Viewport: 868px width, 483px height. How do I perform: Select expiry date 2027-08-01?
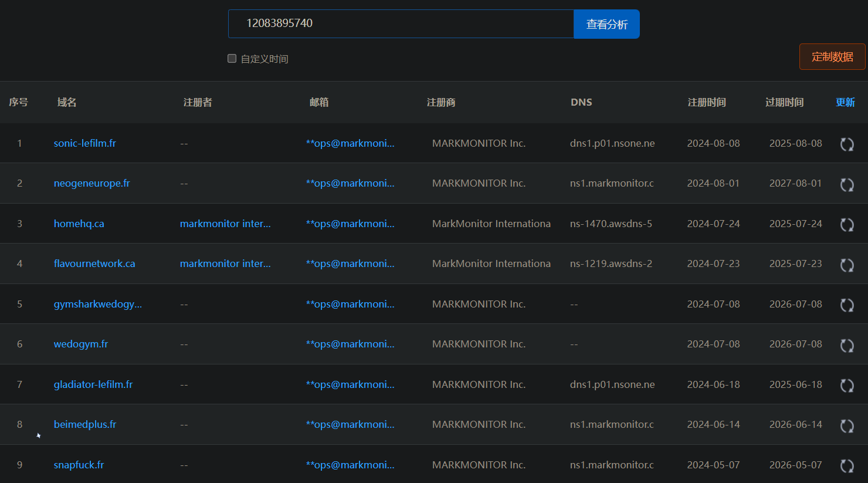(795, 183)
